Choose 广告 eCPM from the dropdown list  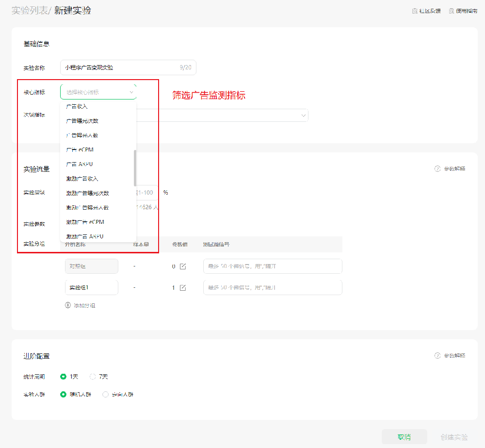[80, 149]
